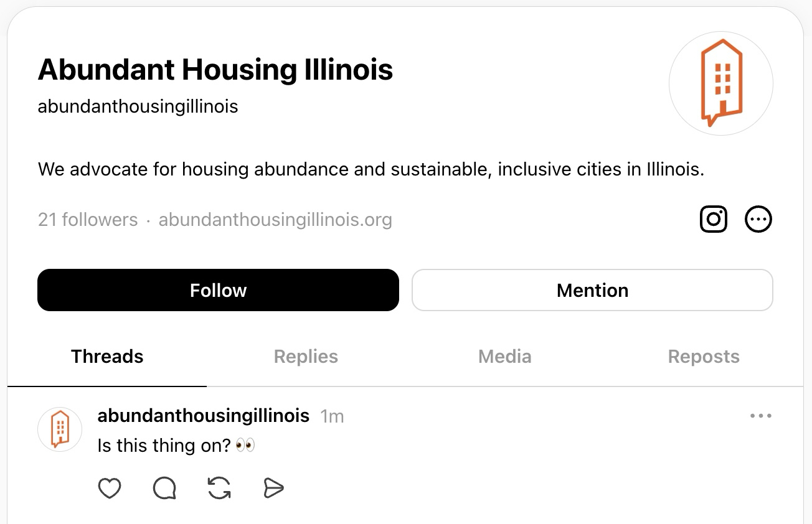Click the small avatar beside the post

[x=60, y=429]
